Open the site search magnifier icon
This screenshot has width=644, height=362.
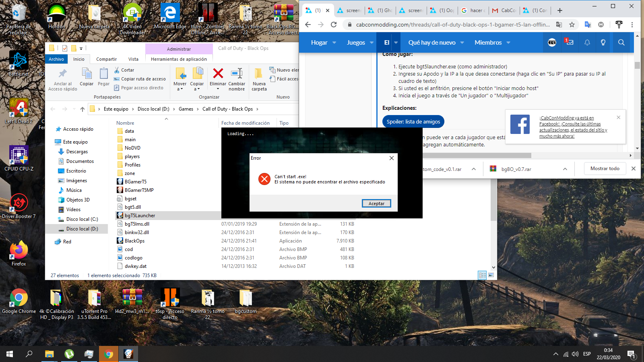coord(621,43)
